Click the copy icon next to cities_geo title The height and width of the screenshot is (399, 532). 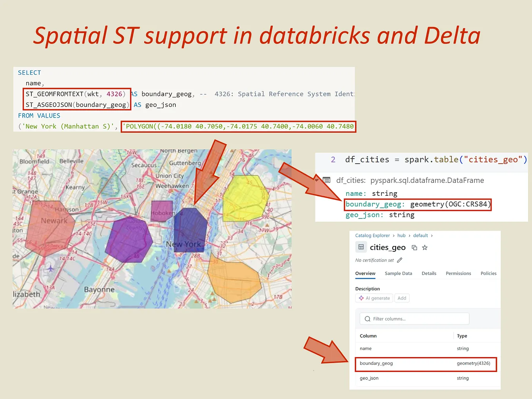[x=414, y=247]
